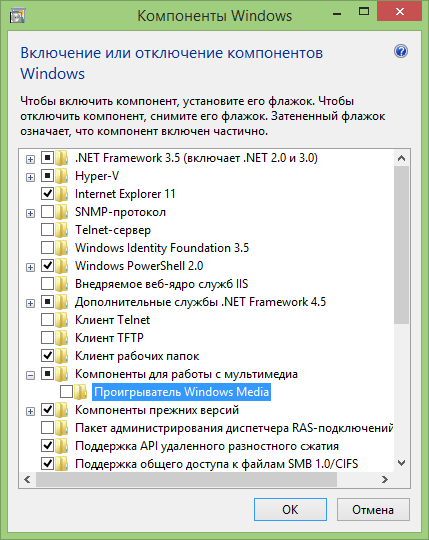Click the horizontal scrollbar left arrow
This screenshot has width=429, height=540.
[28, 479]
